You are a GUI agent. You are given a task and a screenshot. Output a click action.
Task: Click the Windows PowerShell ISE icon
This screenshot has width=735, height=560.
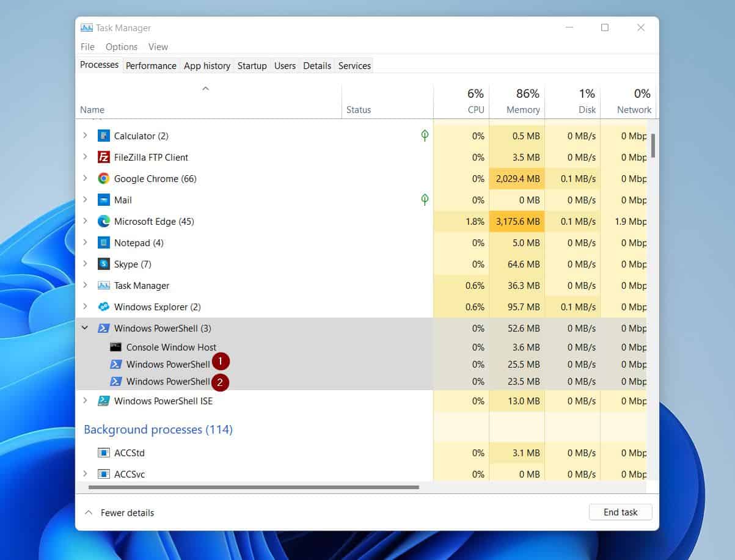(103, 401)
